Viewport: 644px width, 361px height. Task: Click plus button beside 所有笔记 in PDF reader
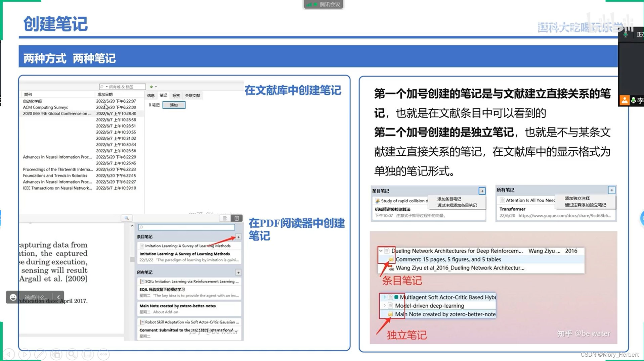coord(238,272)
